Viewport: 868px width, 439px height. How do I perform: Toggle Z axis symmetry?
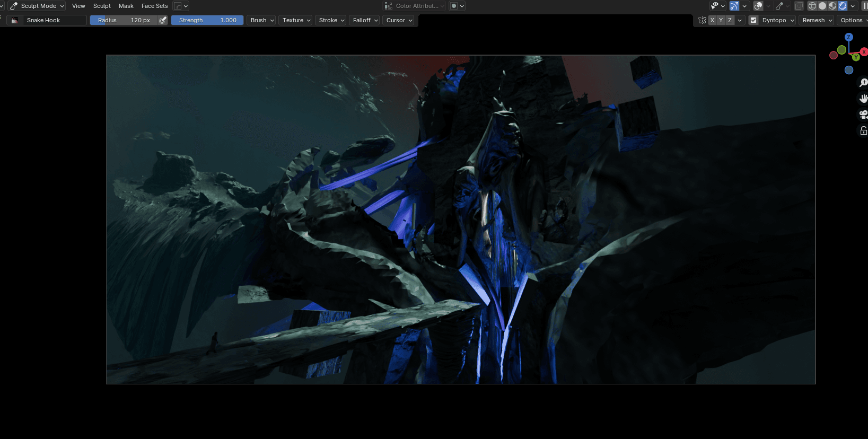coord(730,20)
